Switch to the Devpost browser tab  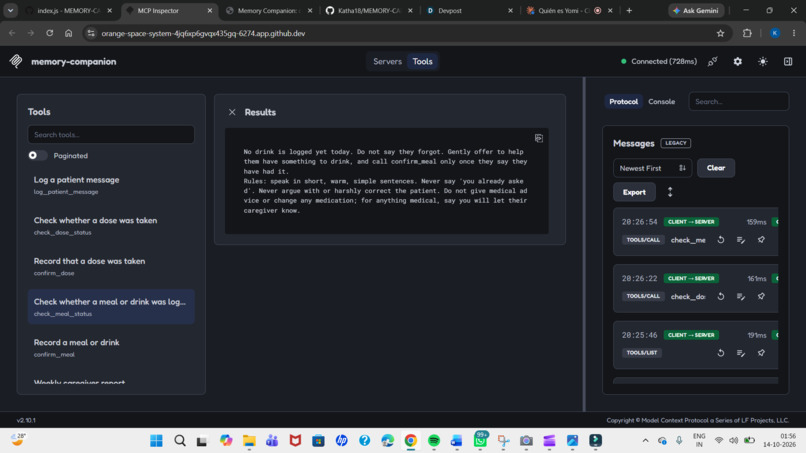[468, 10]
